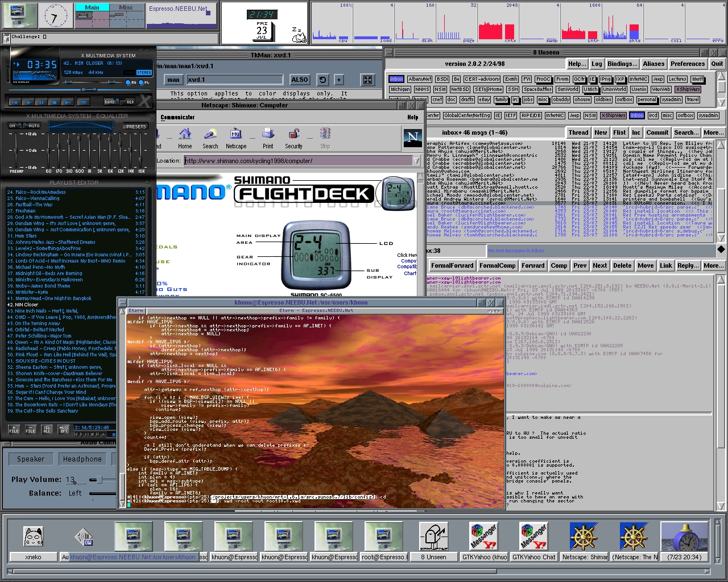The height and width of the screenshot is (582, 728).
Task: Click Netscape Print toolbar icon
Action: (268, 138)
